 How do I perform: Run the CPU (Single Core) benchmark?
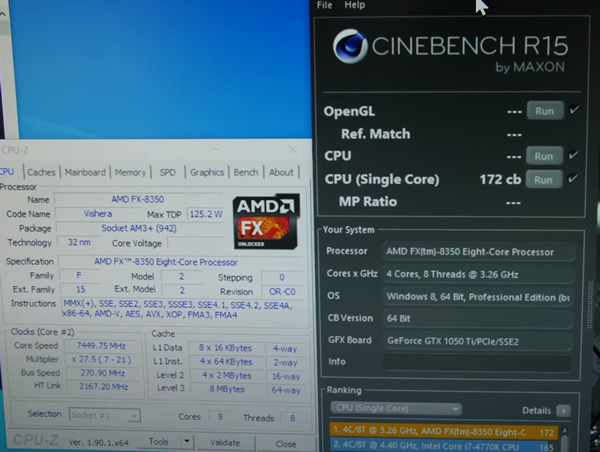(543, 180)
